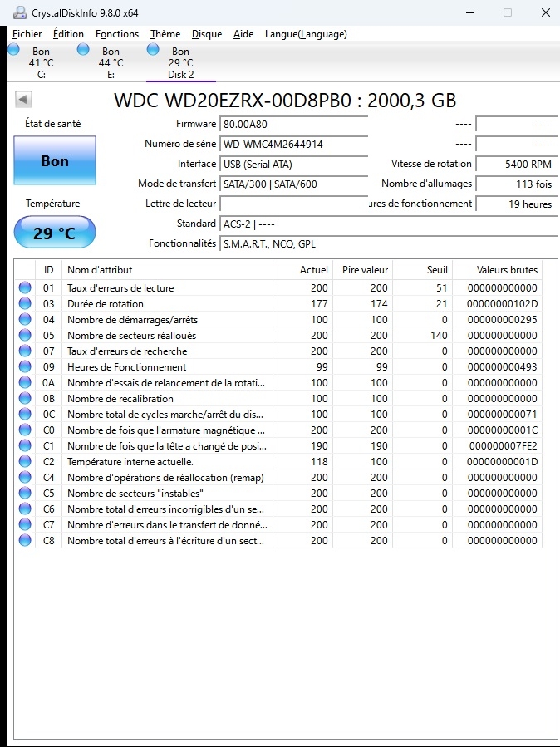Click the previous disk arrow button
560x747 pixels.
tap(23, 100)
